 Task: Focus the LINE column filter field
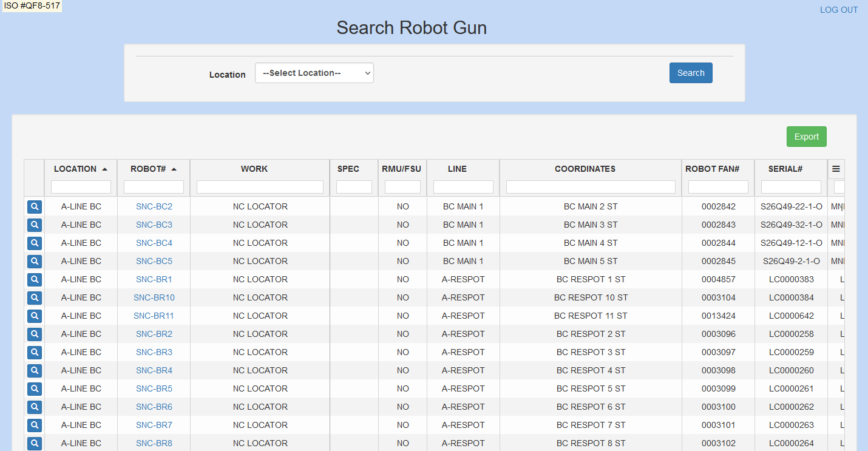coord(463,187)
